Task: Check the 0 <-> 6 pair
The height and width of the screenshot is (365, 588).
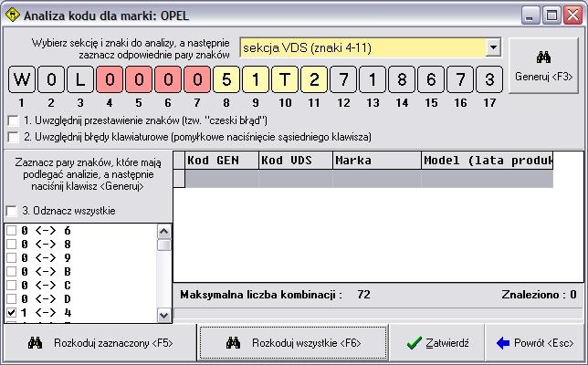Action: pyautogui.click(x=12, y=231)
